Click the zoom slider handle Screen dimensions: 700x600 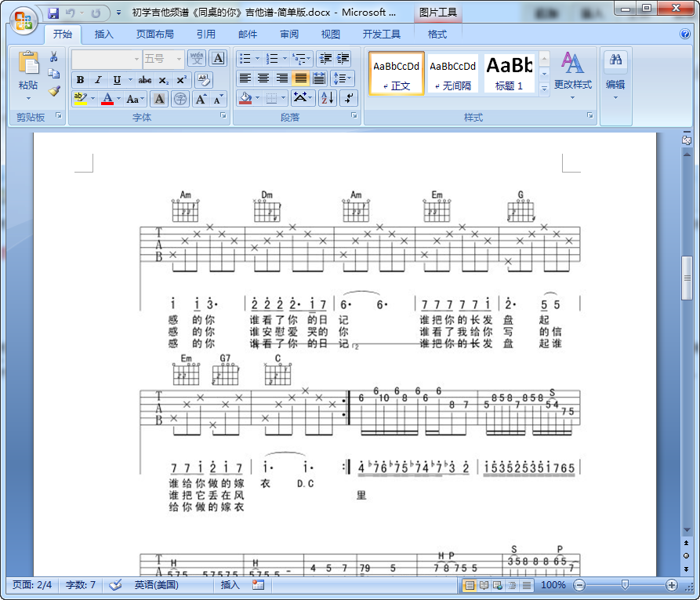(625, 585)
